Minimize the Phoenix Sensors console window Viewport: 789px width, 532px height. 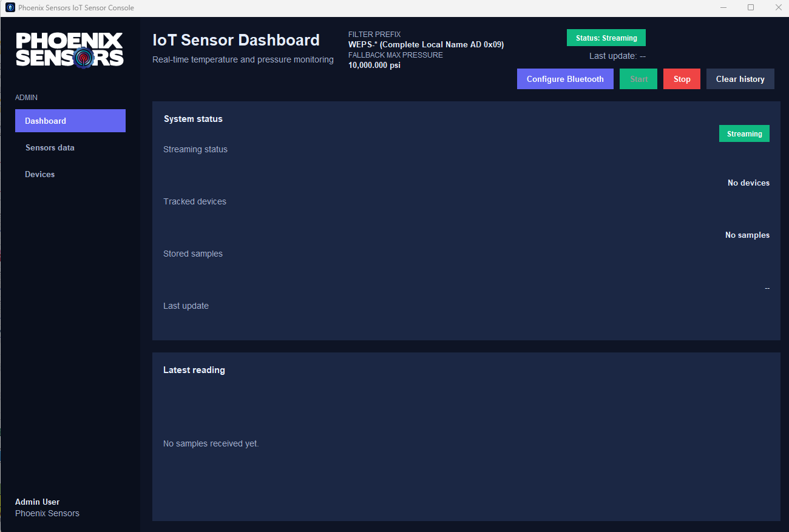click(x=723, y=8)
